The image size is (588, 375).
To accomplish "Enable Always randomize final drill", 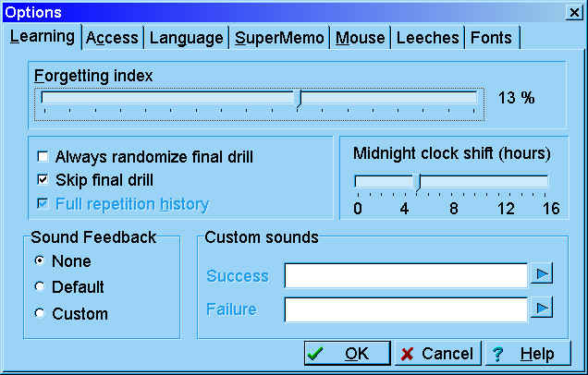I will coord(43,157).
